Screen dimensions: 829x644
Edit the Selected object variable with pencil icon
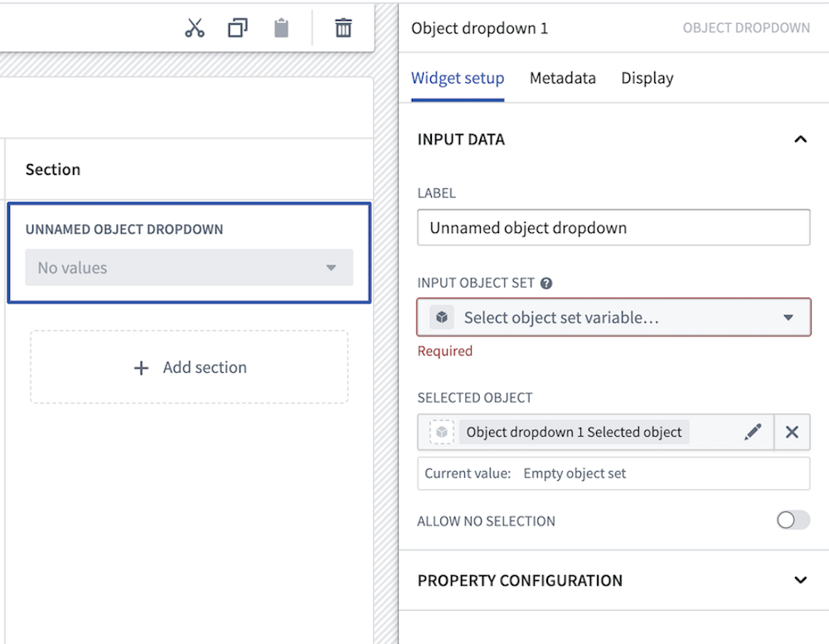point(753,432)
